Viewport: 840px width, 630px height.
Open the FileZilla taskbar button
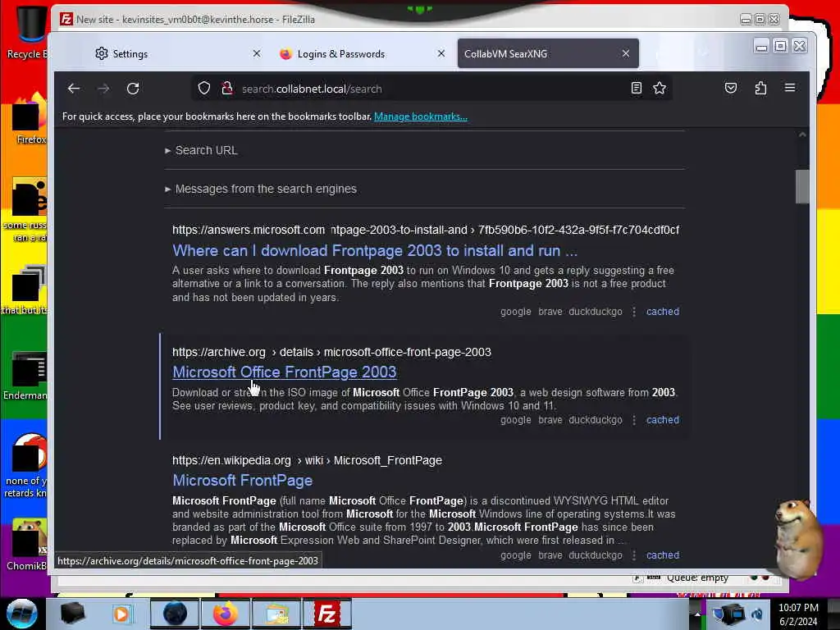click(x=326, y=614)
